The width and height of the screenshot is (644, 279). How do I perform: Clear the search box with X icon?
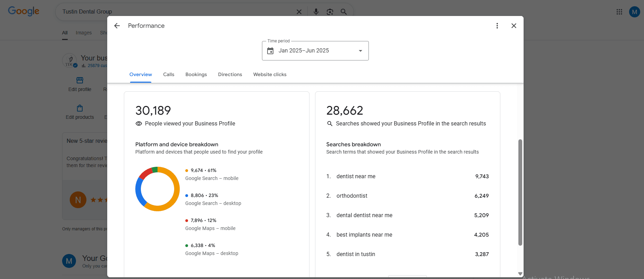click(299, 12)
